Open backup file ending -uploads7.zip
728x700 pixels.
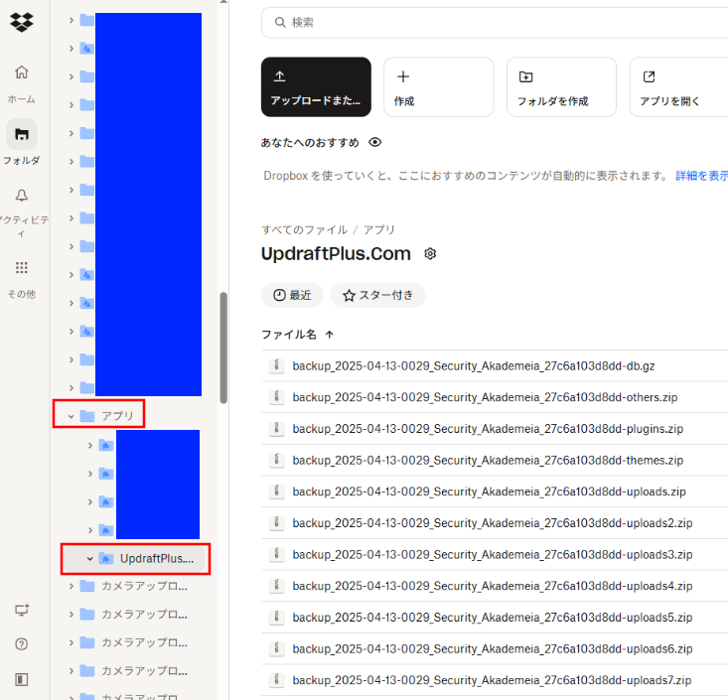(x=492, y=680)
